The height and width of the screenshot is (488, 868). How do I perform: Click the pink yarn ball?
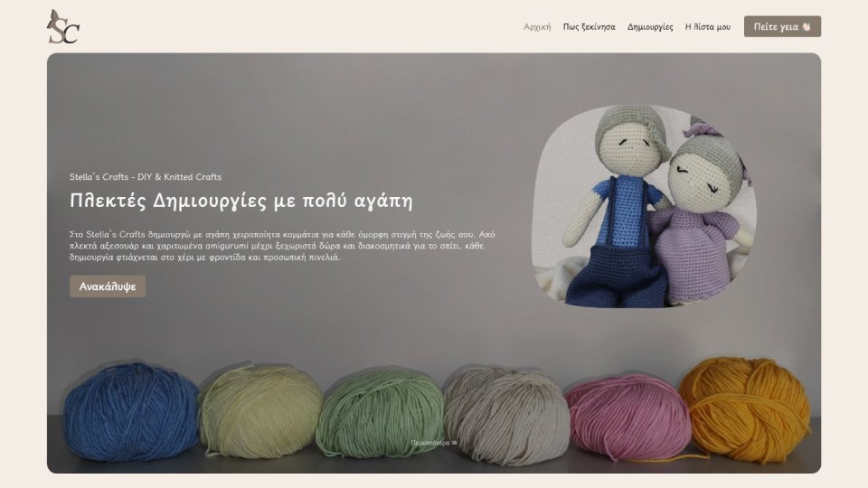point(628,416)
